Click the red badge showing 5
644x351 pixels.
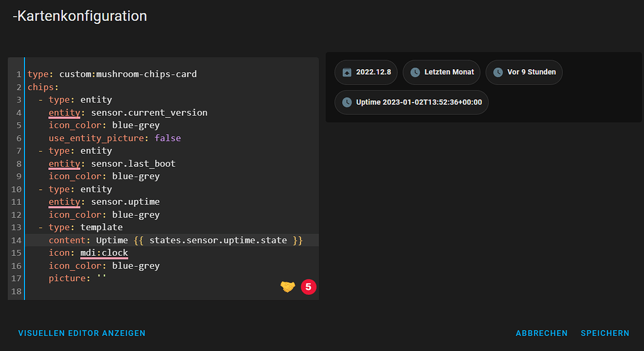click(x=308, y=287)
